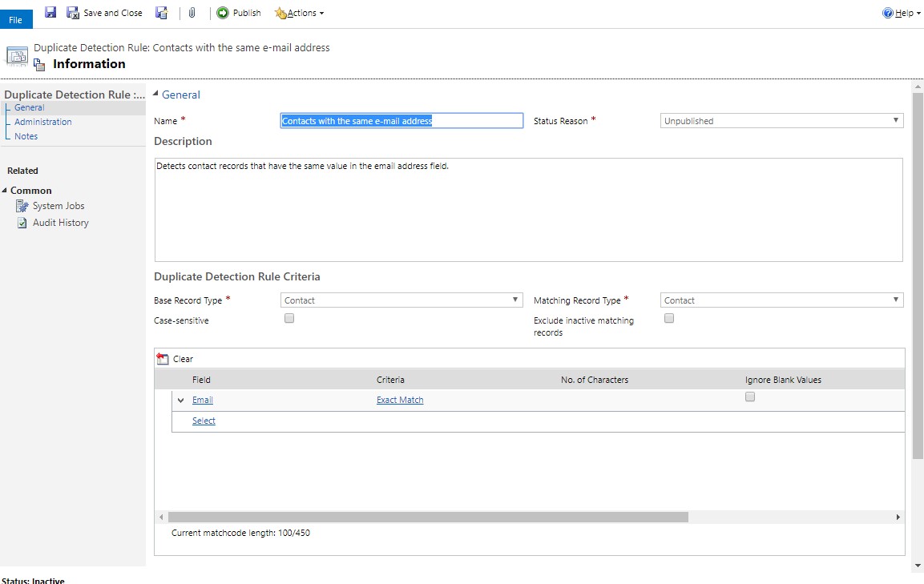924x584 pixels.
Task: Click the Select link to add field
Action: click(204, 421)
